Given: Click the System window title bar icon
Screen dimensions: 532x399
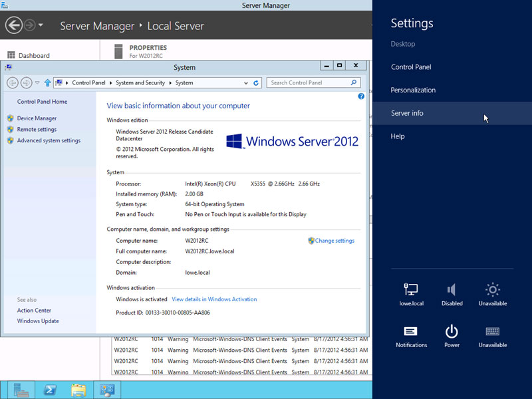Looking at the screenshot, I should (x=9, y=67).
